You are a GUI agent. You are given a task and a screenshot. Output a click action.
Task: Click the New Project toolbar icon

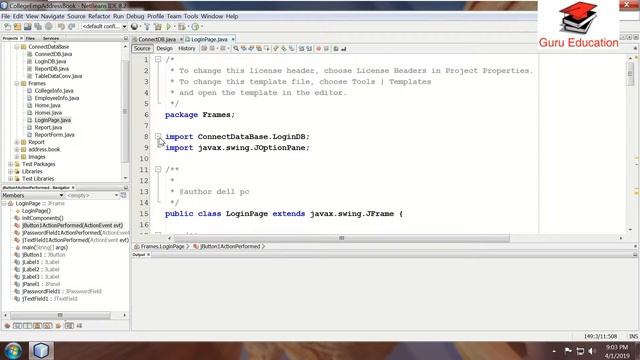pyautogui.click(x=17, y=27)
